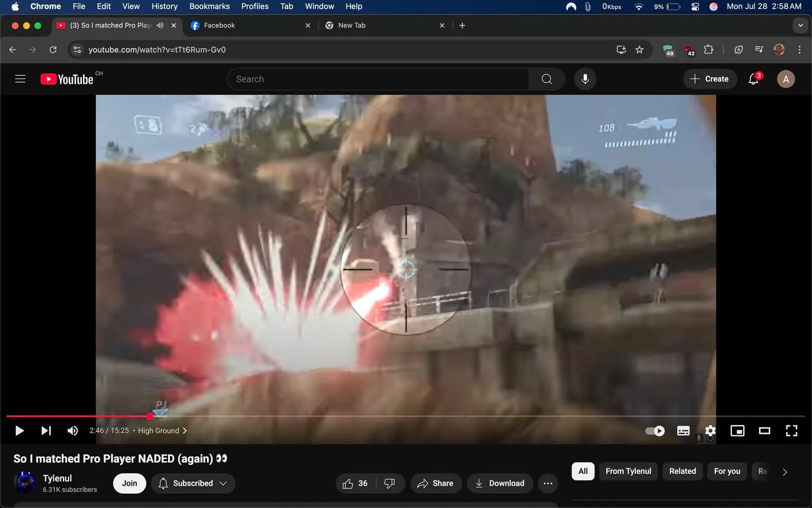Open the notifications bell
812x508 pixels.
[x=754, y=79]
